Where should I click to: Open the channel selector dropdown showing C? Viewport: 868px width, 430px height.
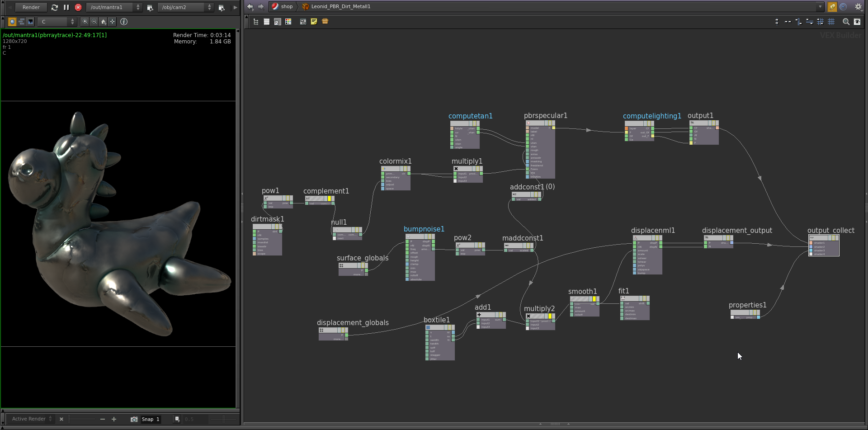click(x=57, y=21)
